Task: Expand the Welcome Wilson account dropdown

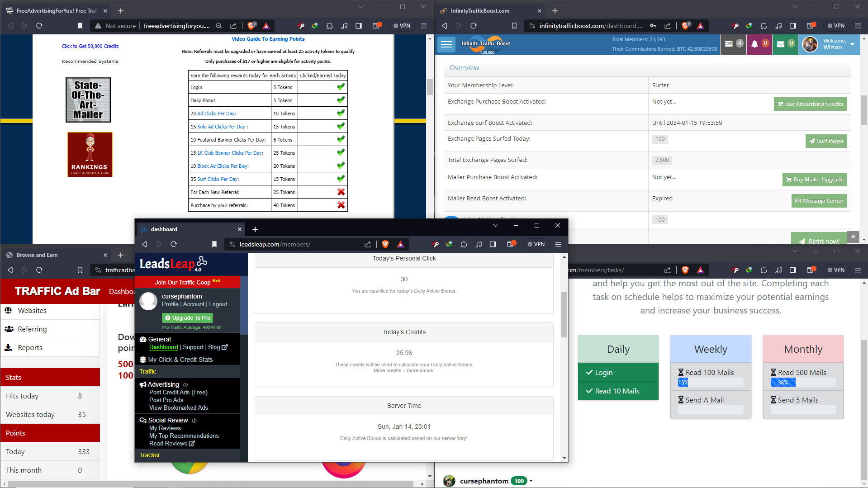Action: (852, 44)
